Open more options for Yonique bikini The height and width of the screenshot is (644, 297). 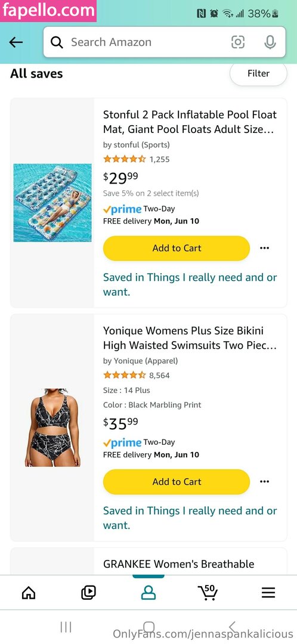click(x=265, y=481)
